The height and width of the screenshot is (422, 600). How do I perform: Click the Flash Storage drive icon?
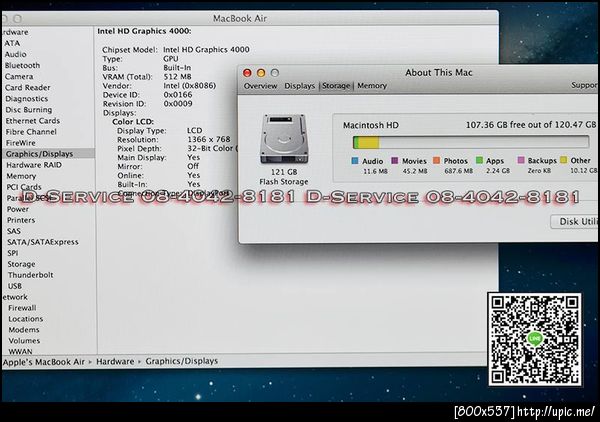(x=284, y=138)
